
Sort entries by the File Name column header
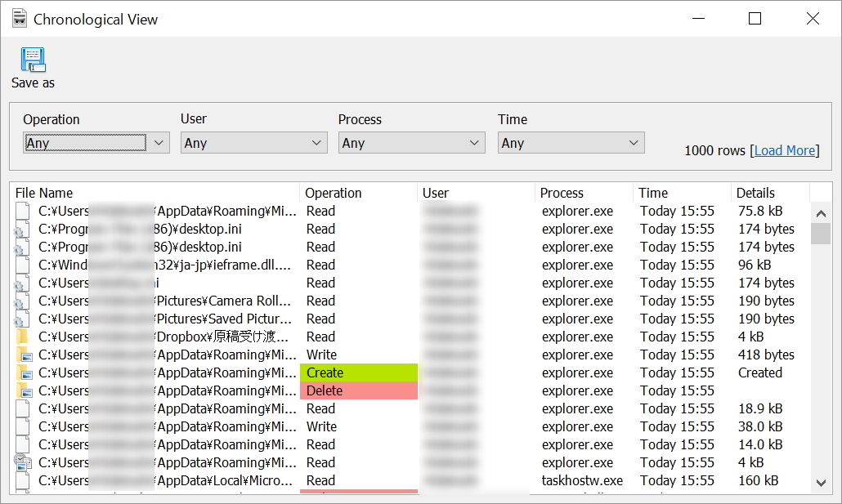[x=44, y=193]
